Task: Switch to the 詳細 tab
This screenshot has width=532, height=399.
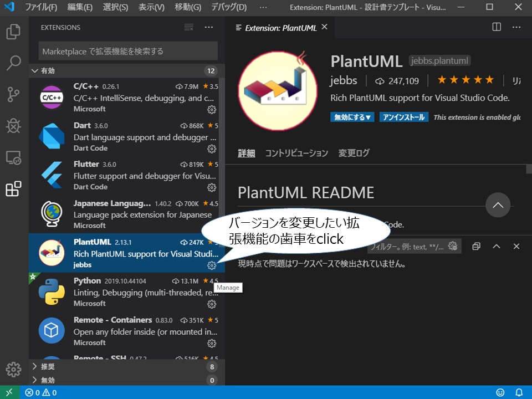Action: (x=246, y=153)
